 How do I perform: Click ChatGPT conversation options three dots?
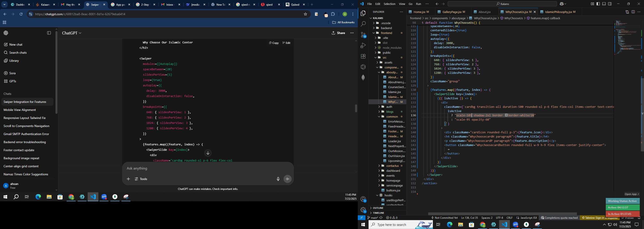352,33
